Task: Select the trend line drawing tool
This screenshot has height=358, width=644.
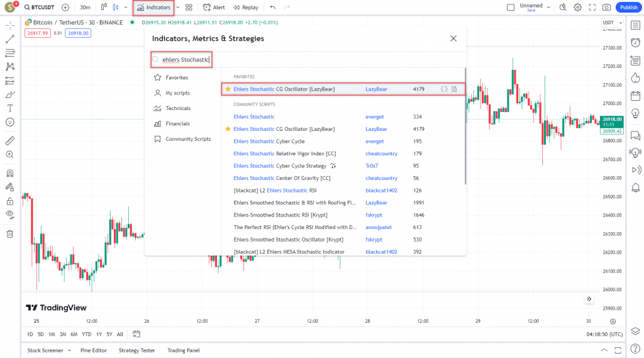Action: (x=10, y=40)
